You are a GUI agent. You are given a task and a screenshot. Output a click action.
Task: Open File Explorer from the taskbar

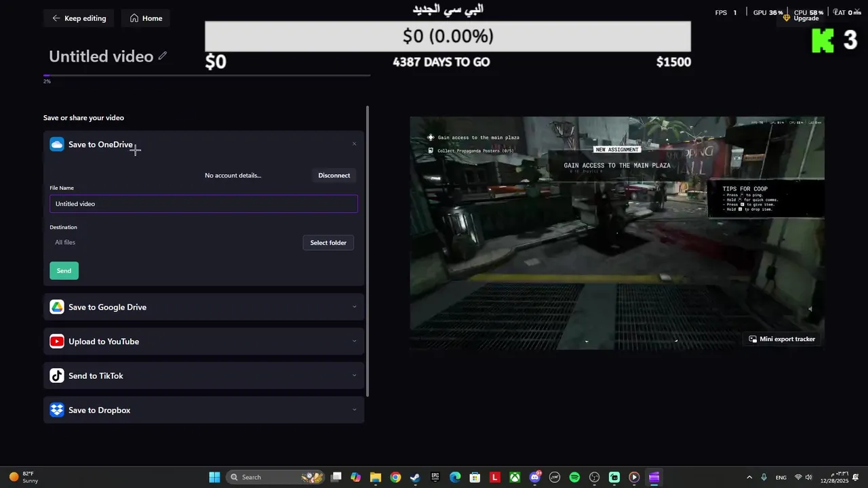pos(375,477)
